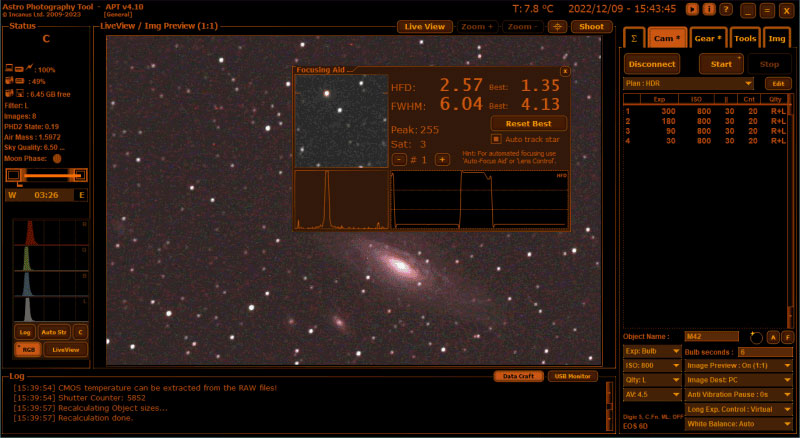Open Long Exp. Control : Virtual dropdown

tap(738, 409)
